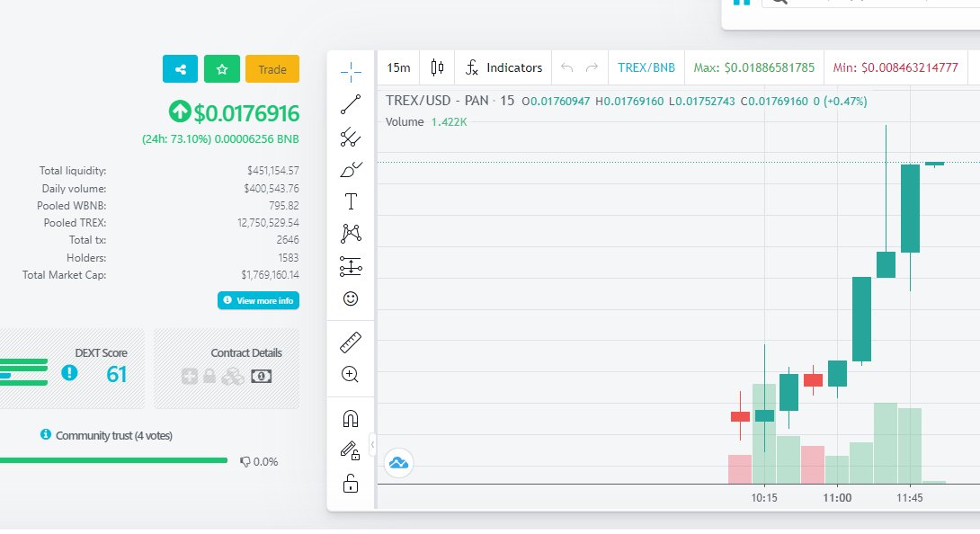Click the DEXT Score warning icon
The width and height of the screenshot is (980, 534).
69,373
